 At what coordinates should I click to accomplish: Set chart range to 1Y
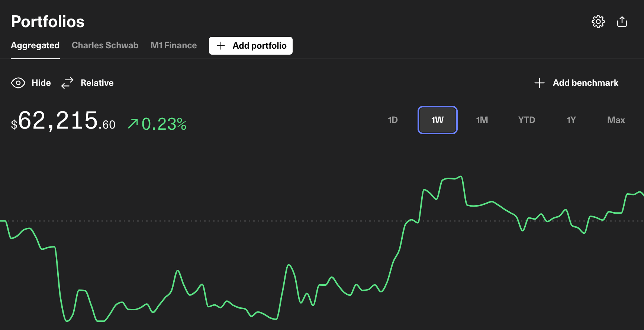coord(571,120)
